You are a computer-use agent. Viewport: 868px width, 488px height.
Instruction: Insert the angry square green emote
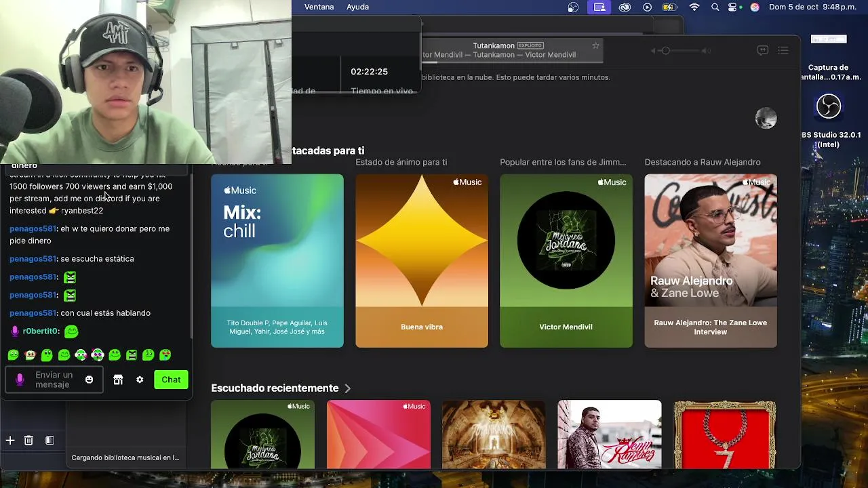pyautogui.click(x=132, y=354)
